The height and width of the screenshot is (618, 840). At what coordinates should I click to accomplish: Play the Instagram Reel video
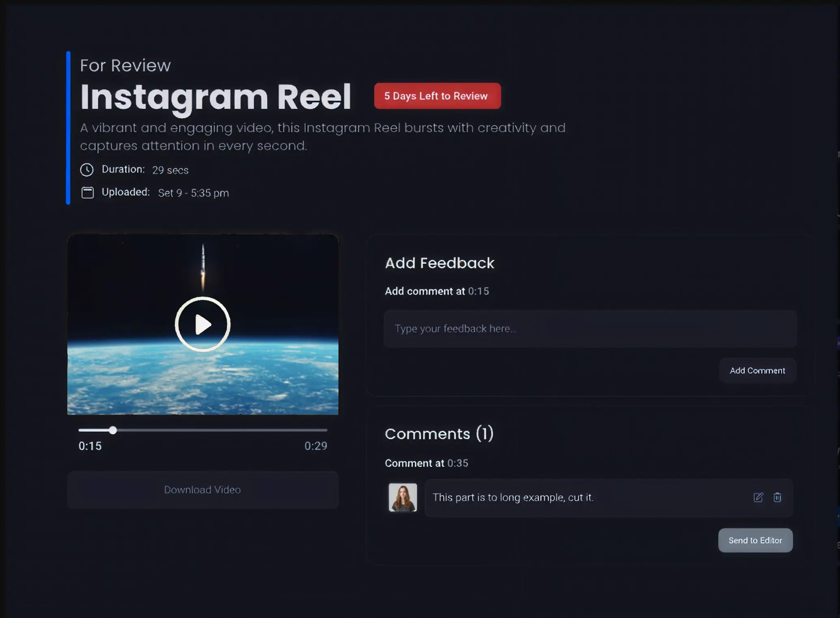[202, 324]
